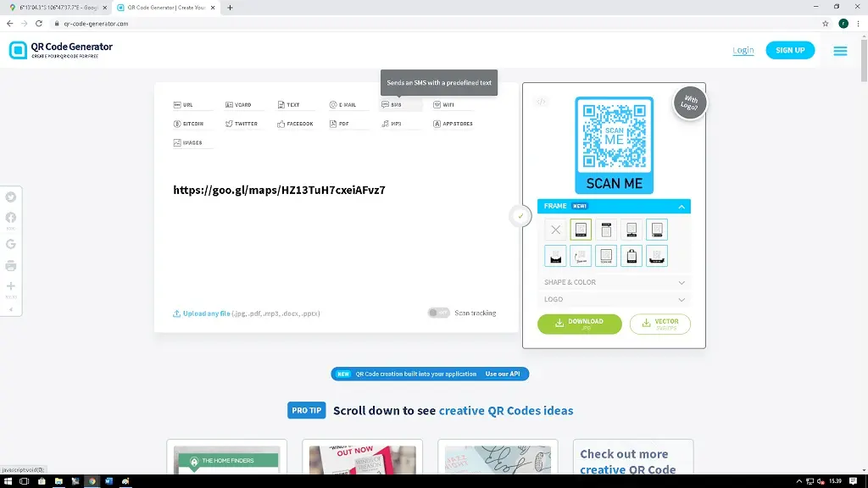Select the handwritten arrow frame style
Image resolution: width=868 pixels, height=488 pixels.
coord(581,256)
